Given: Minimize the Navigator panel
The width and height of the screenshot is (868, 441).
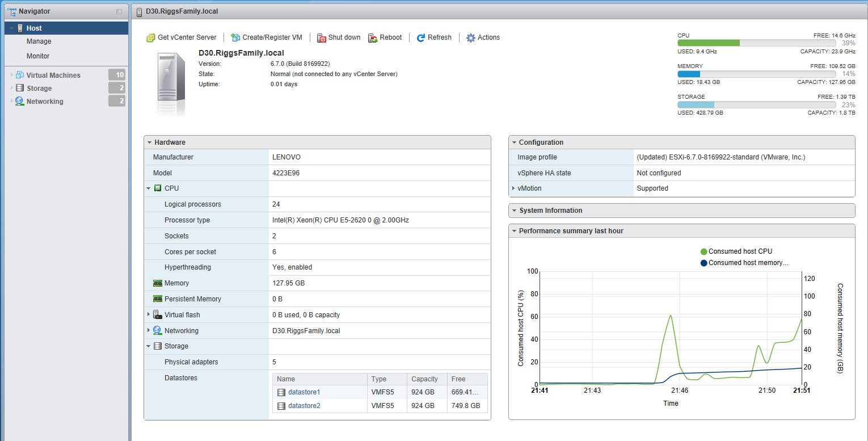Looking at the screenshot, I should point(119,11).
